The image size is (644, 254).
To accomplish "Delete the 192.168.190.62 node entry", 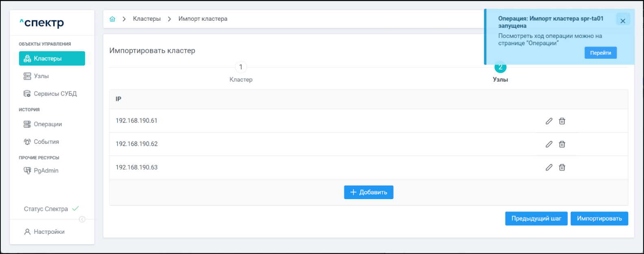I will [x=562, y=144].
